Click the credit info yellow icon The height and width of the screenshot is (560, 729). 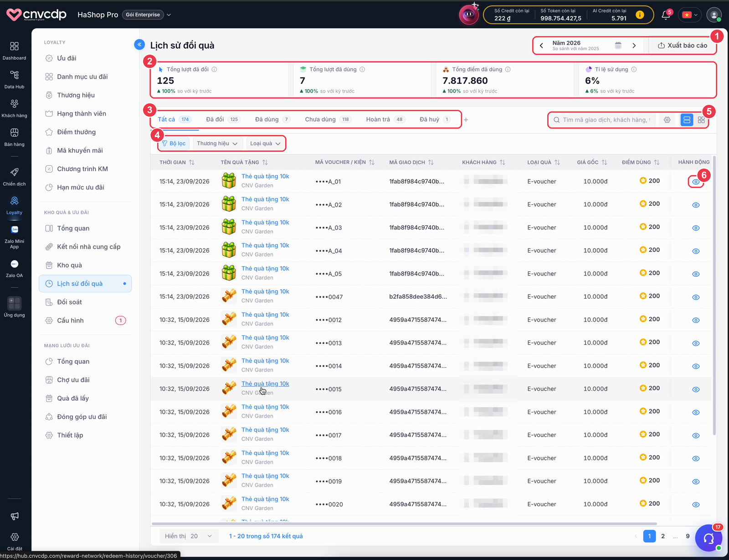640,15
